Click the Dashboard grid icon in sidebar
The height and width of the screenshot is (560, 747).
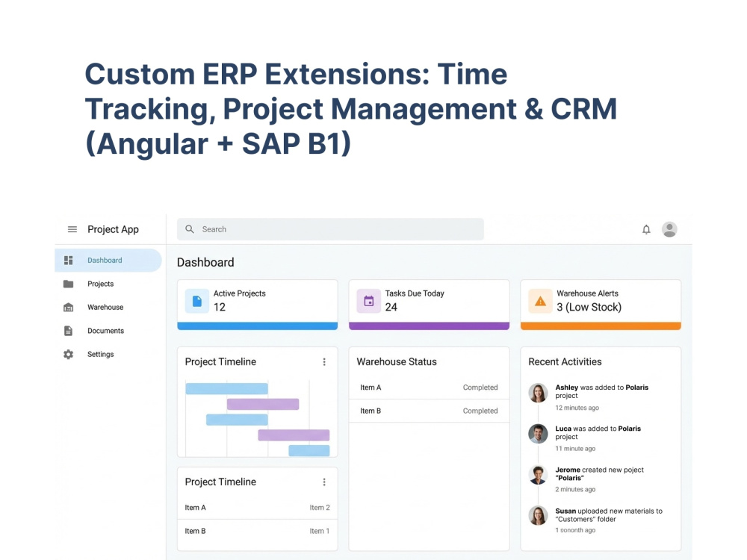tap(69, 261)
